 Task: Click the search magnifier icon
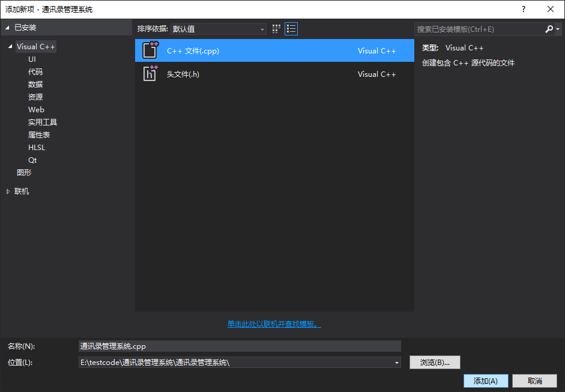(x=549, y=29)
